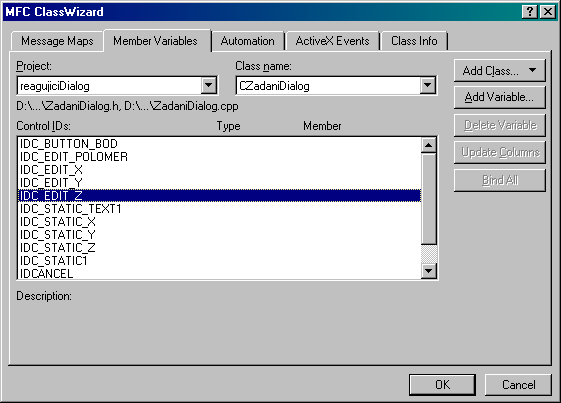Switch to the Message Maps tab
The image size is (561, 403).
[x=57, y=41]
